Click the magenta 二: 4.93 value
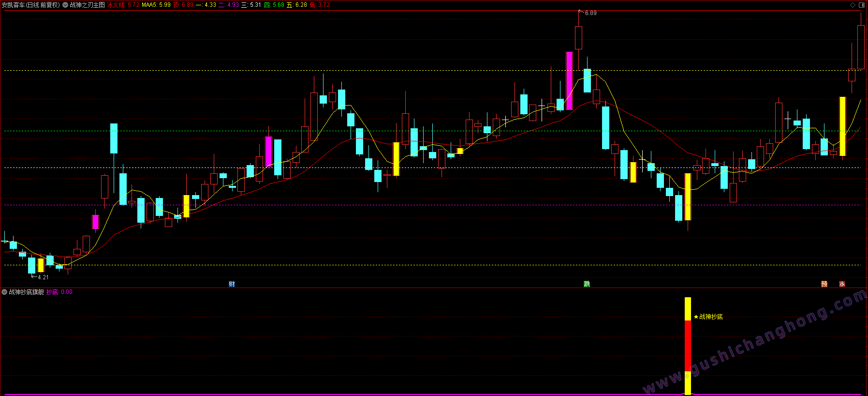Viewport: 868px width, 396px height. [x=229, y=5]
